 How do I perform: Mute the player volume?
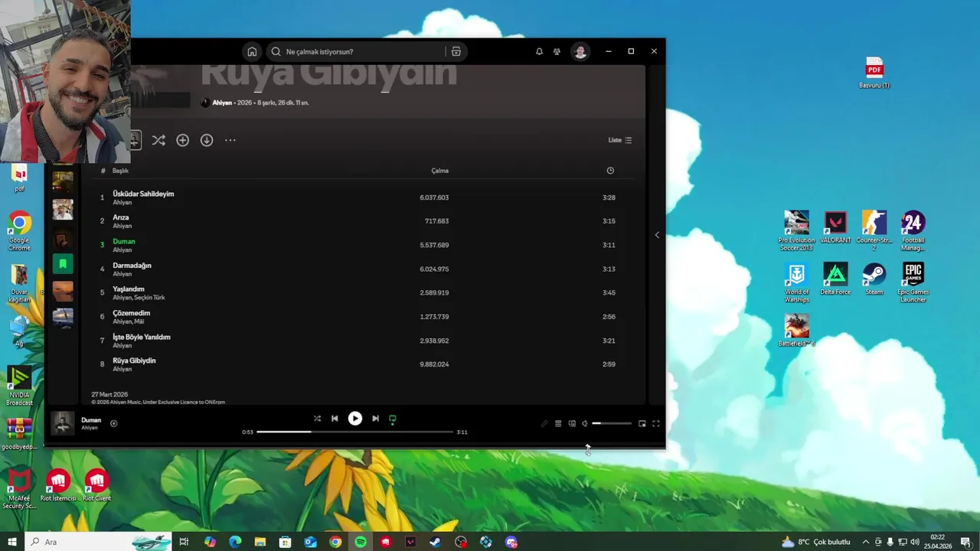(584, 423)
